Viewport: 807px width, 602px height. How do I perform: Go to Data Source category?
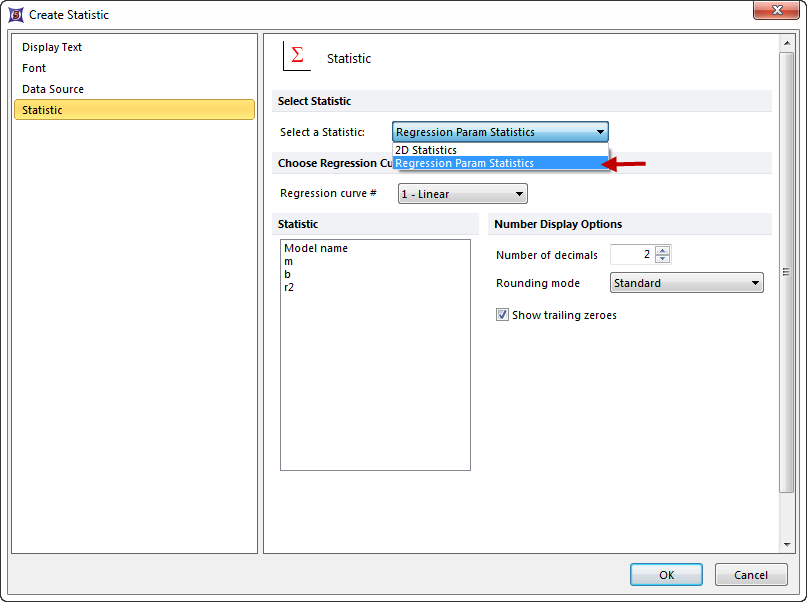tap(53, 89)
